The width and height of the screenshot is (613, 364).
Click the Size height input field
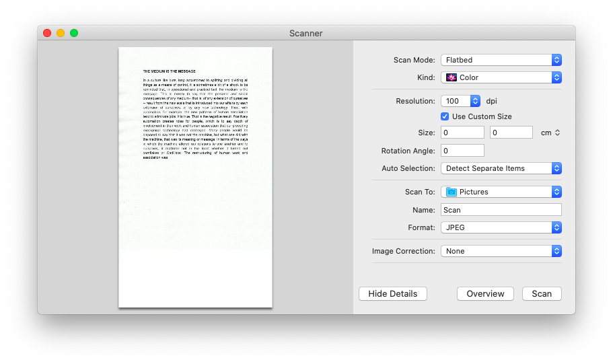(511, 133)
